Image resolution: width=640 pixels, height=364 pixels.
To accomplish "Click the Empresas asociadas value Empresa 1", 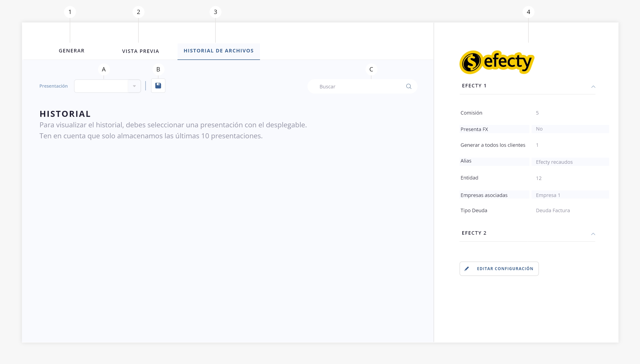I will point(548,195).
